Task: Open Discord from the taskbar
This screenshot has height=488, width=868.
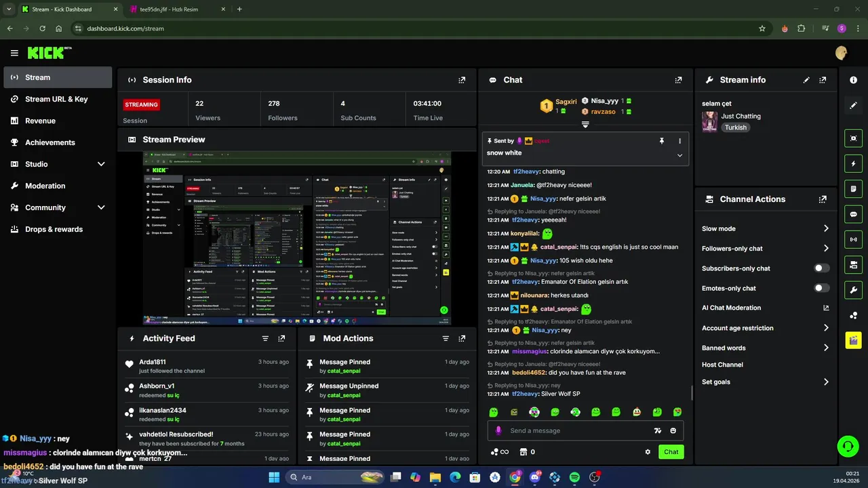Action: click(534, 477)
